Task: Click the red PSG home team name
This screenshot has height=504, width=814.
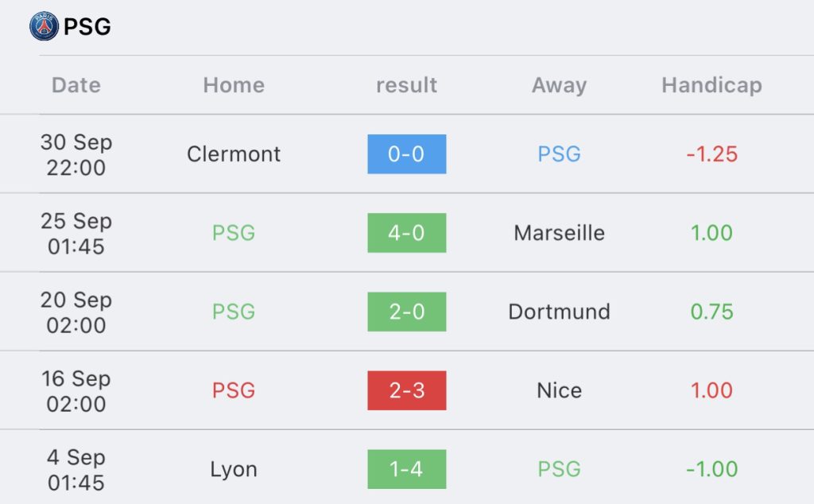Action: (234, 390)
